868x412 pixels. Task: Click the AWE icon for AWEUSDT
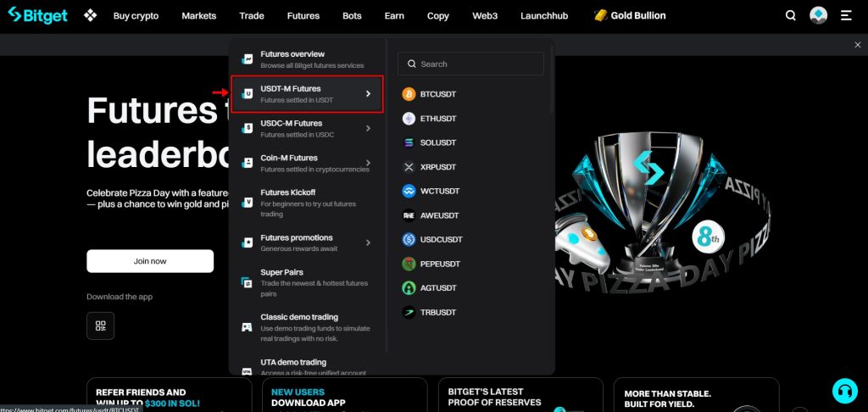pyautogui.click(x=409, y=215)
